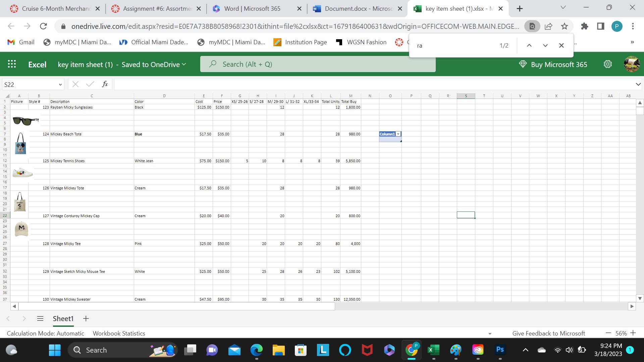Close the find-in-page bar
Viewport: 644px width, 362px height.
click(561, 45)
